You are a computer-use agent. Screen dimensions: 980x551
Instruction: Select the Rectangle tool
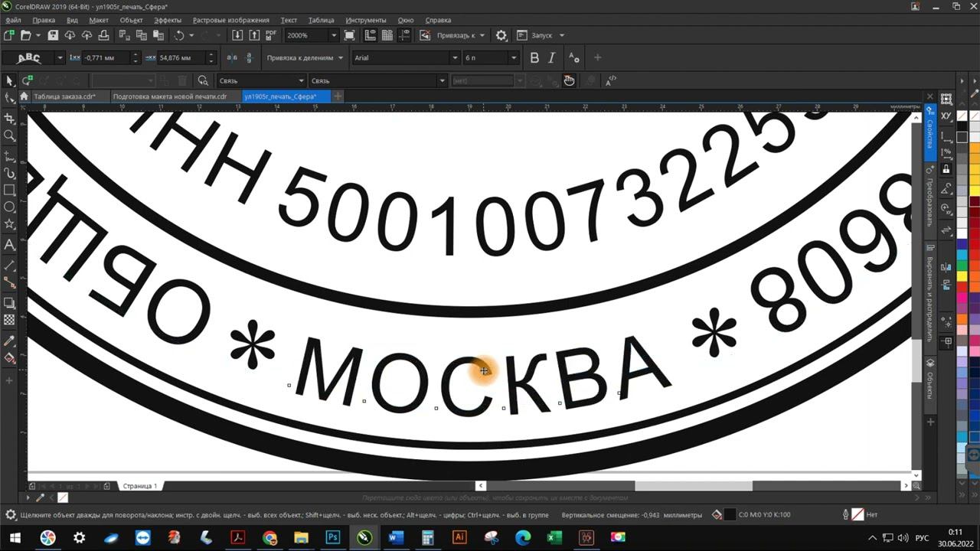pos(9,190)
